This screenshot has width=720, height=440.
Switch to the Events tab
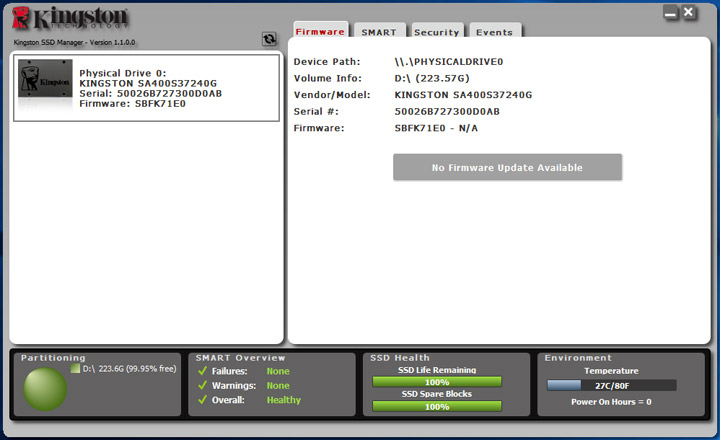[x=495, y=31]
